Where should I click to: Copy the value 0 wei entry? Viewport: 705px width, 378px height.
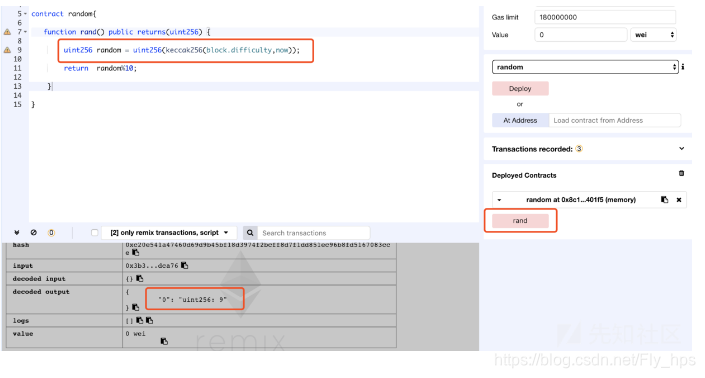click(x=164, y=342)
